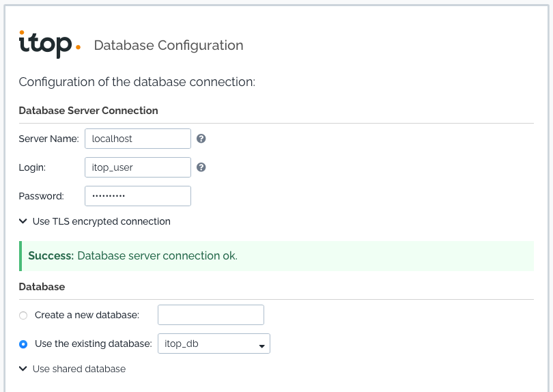Expand the Use shared database section
The width and height of the screenshot is (553, 392).
coord(72,369)
